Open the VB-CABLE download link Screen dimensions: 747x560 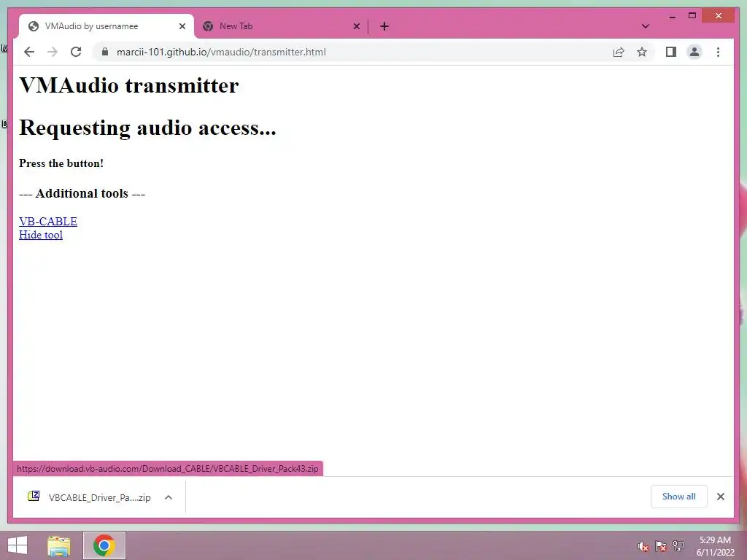coord(48,222)
